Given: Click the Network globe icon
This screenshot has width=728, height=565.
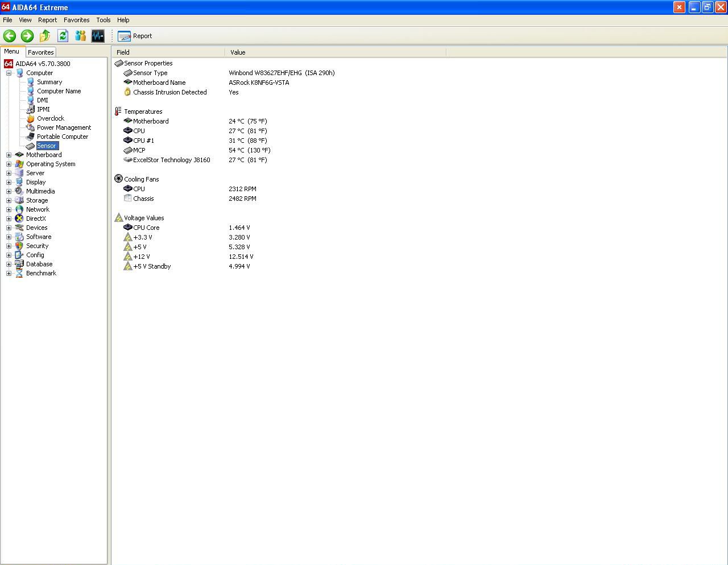Looking at the screenshot, I should 19,209.
